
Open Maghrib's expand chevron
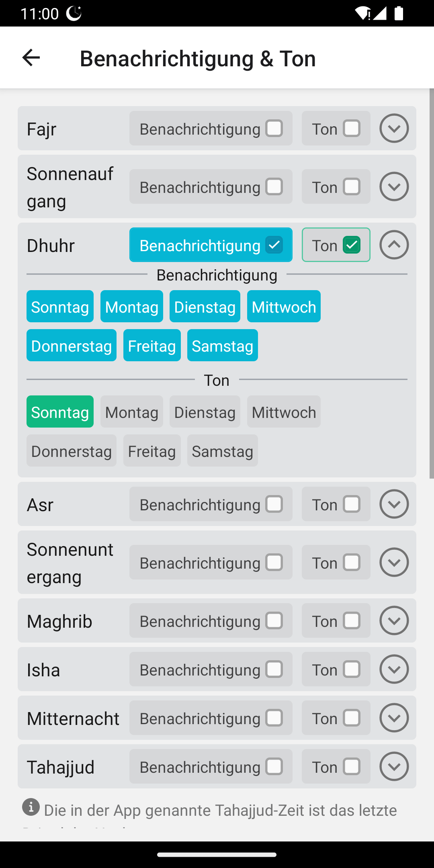[394, 620]
